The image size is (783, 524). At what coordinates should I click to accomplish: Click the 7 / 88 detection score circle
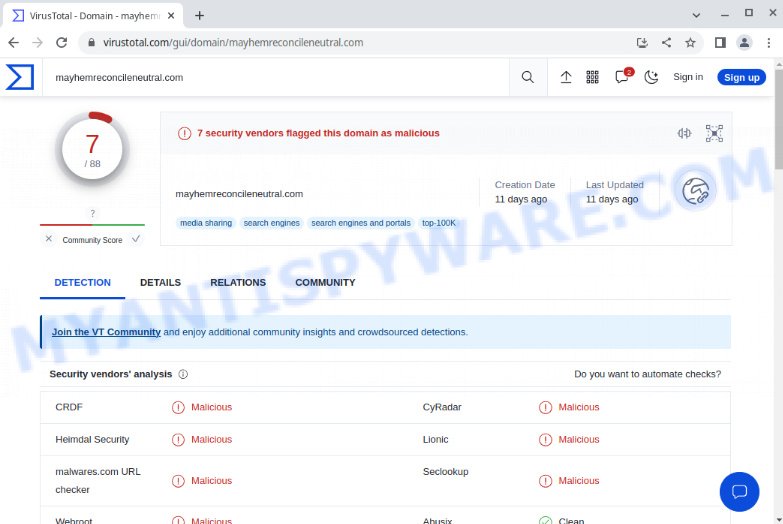pyautogui.click(x=92, y=149)
